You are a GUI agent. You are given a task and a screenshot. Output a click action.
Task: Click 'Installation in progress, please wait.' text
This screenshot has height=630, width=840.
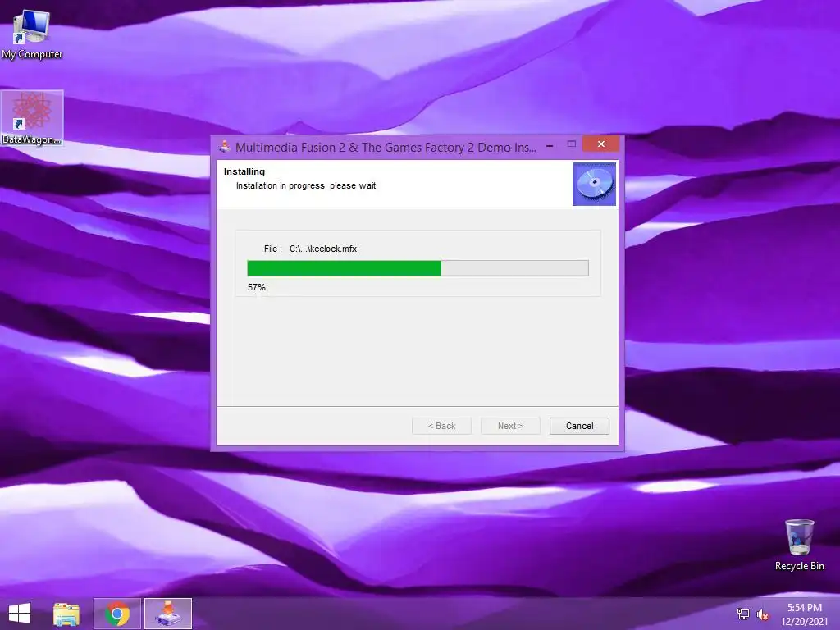pos(307,185)
